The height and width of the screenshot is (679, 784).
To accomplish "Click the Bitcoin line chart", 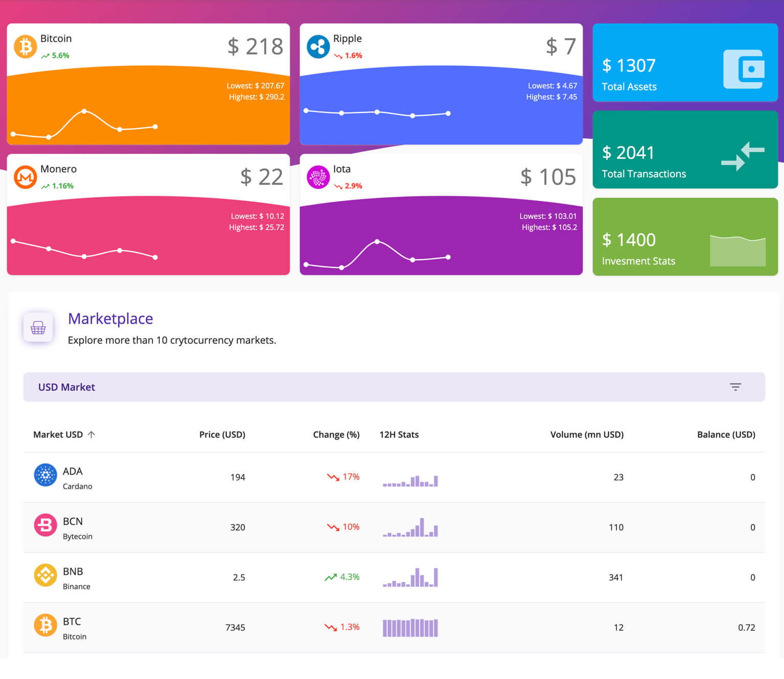I will 84,124.
